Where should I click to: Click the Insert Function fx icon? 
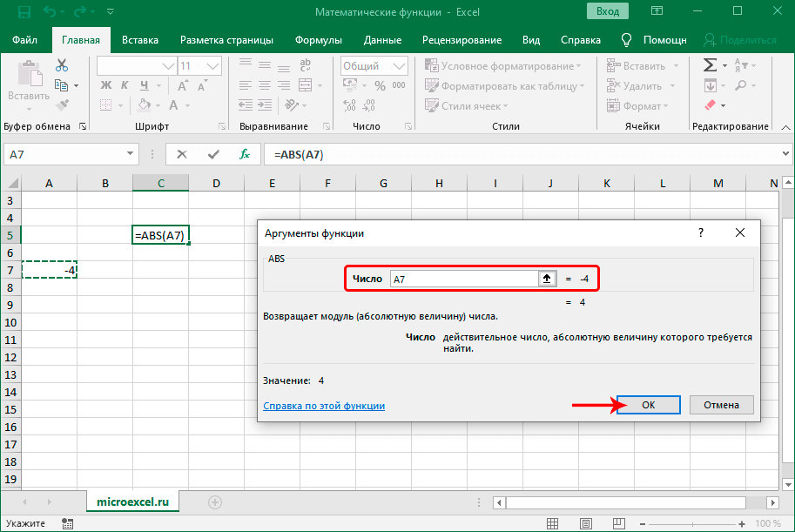click(245, 154)
